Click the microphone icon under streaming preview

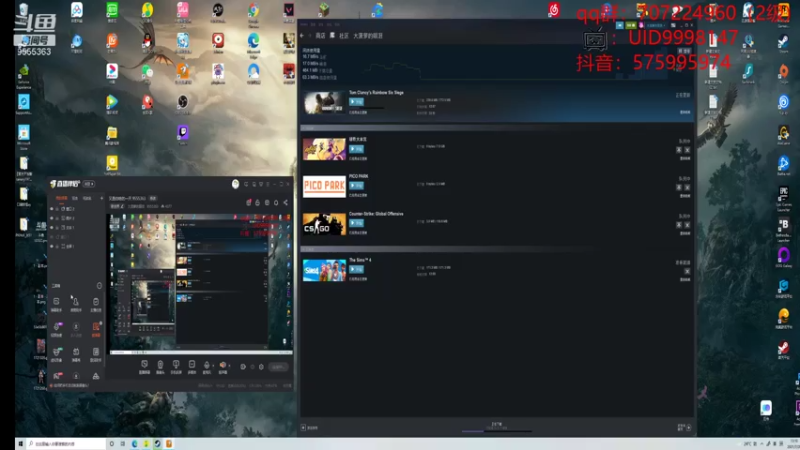point(207,367)
